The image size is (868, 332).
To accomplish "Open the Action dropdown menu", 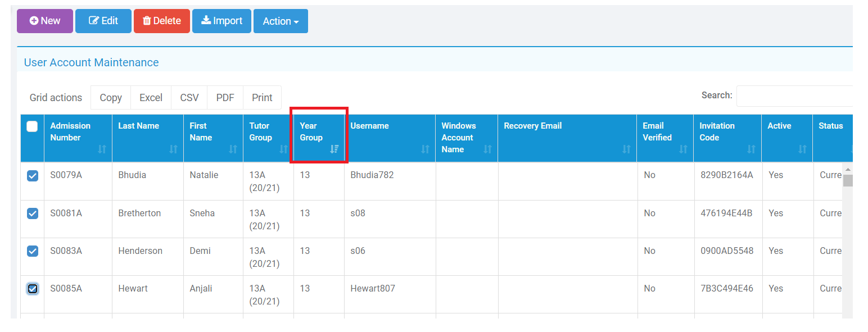I will click(280, 20).
